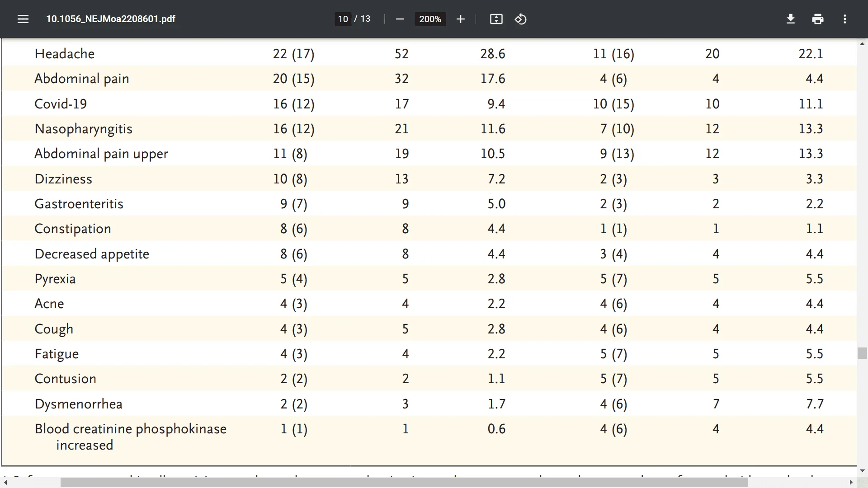Click the 22 (17) value for Headache
This screenshot has height=488, width=868.
coord(293,54)
